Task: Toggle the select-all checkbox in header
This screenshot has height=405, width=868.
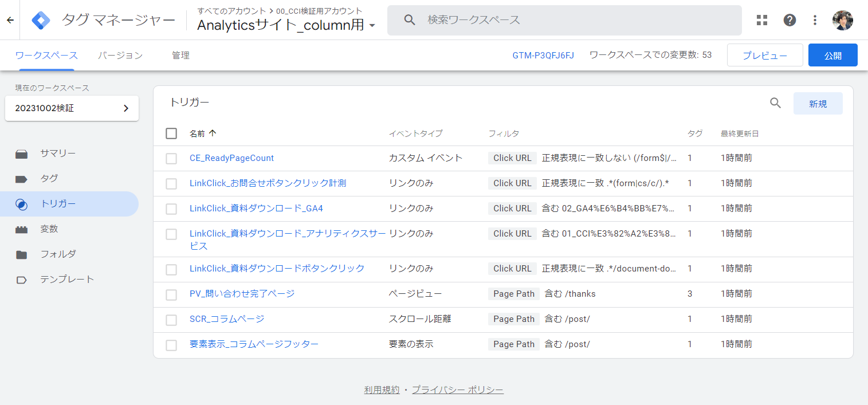Action: [171, 133]
